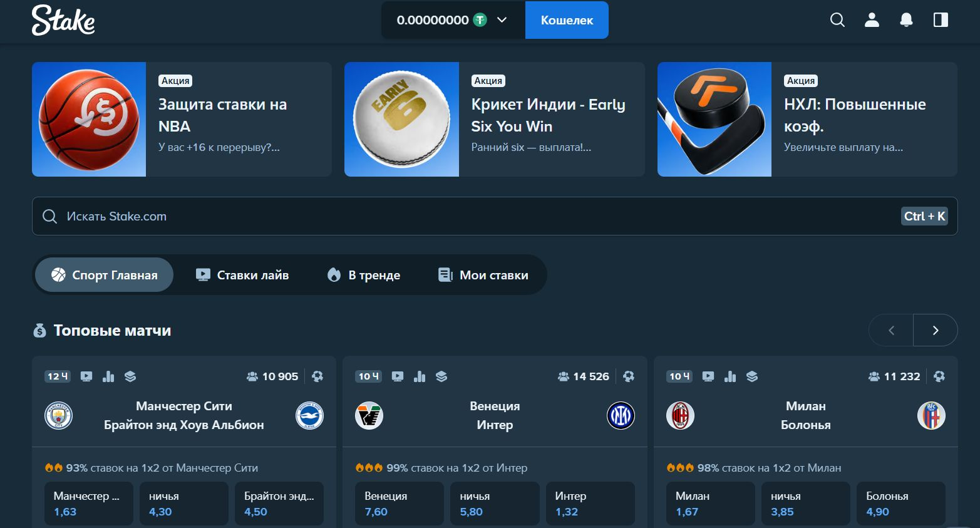Click soccer ball icon on Манчестер Сити card

[317, 376]
